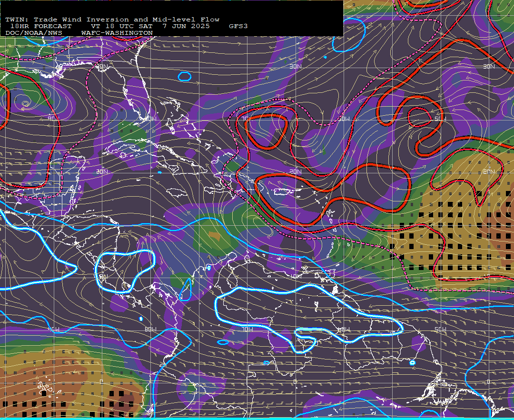Image resolution: width=514 pixels, height=420 pixels.
Task: Click the Puerto Rico island outline
Action: tap(283, 192)
